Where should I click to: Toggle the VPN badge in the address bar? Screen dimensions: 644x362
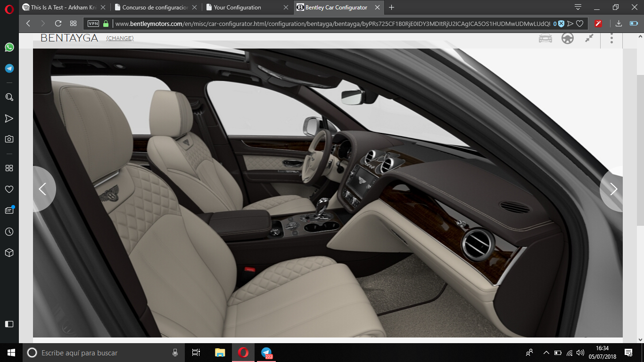pos(93,24)
